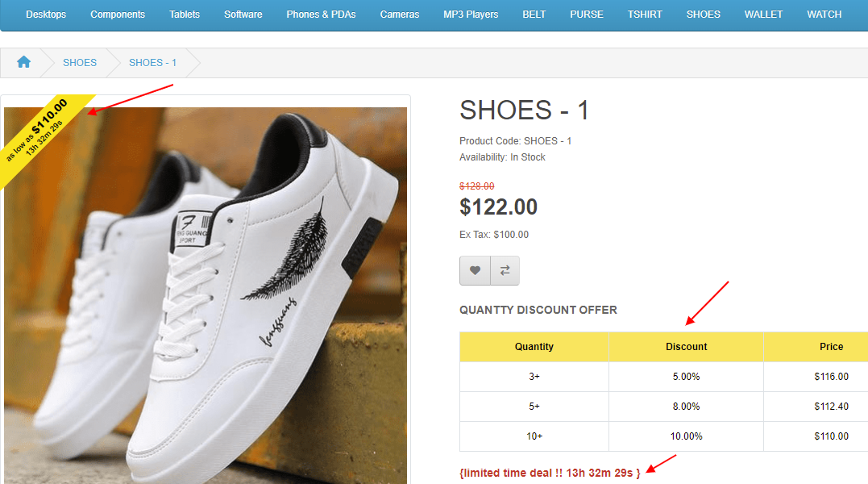Select Software in navigation bar

pos(243,15)
